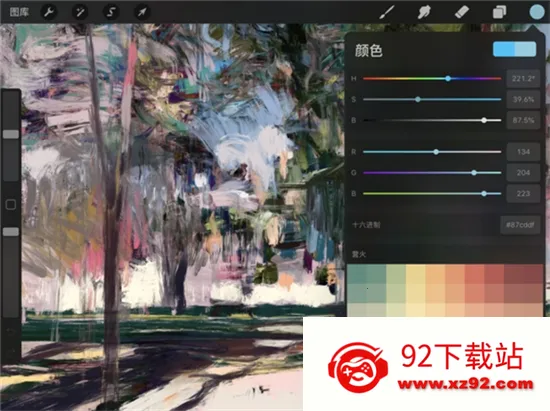550x411 pixels.
Task: Open the Actions wrench menu
Action: coord(49,12)
